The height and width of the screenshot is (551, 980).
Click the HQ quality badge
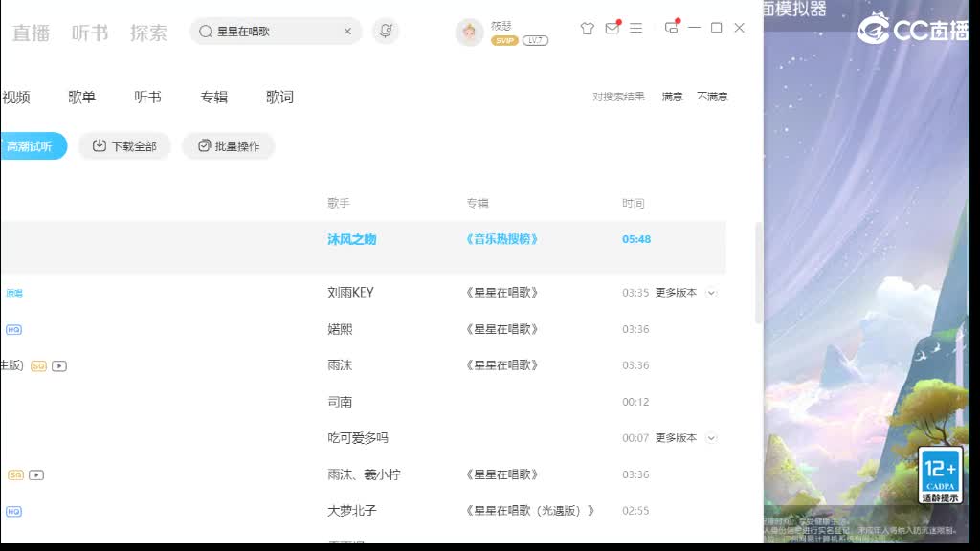11,328
